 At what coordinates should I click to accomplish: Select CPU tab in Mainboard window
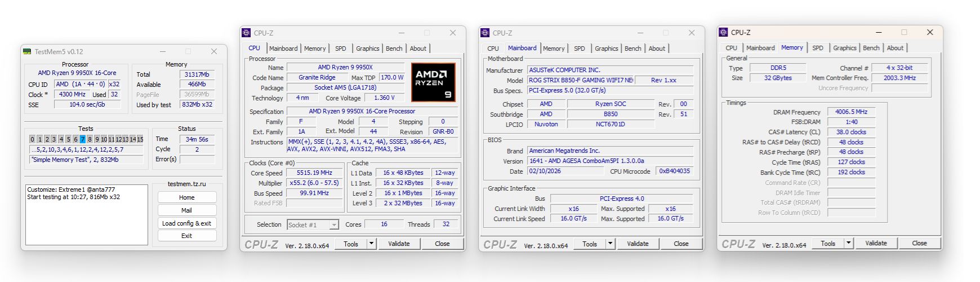coord(493,49)
